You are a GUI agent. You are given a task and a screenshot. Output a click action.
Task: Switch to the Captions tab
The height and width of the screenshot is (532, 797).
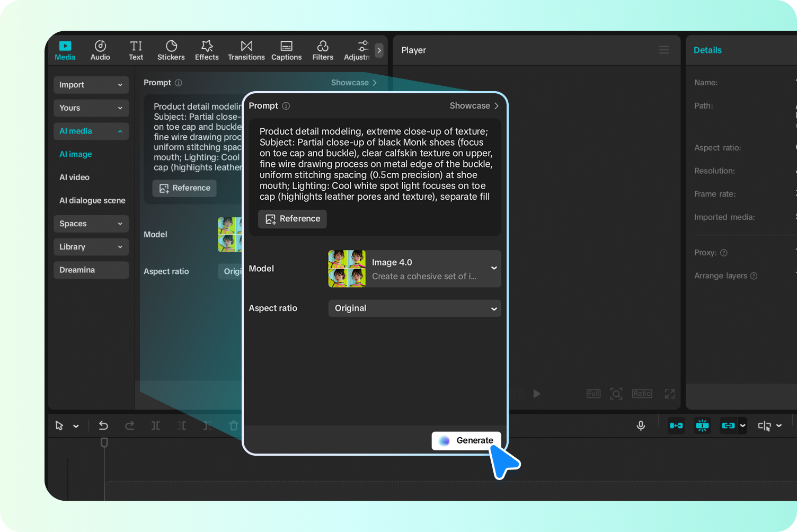(286, 50)
